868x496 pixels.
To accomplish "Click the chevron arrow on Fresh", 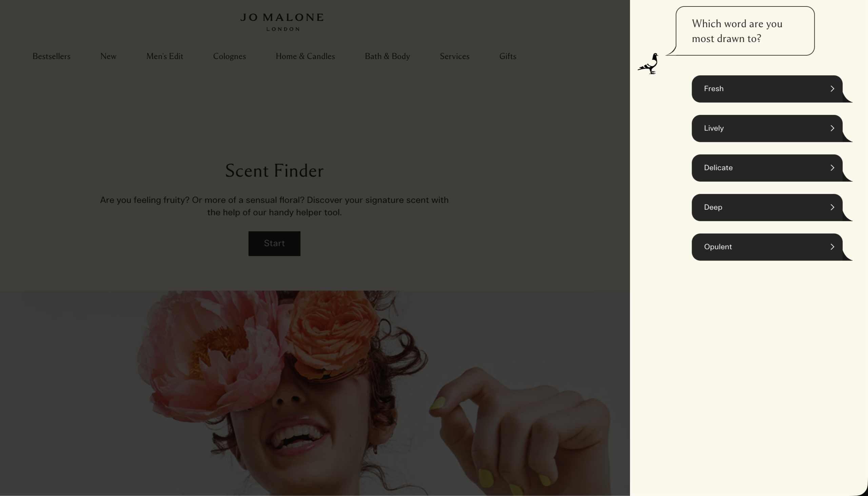I will click(x=832, y=88).
